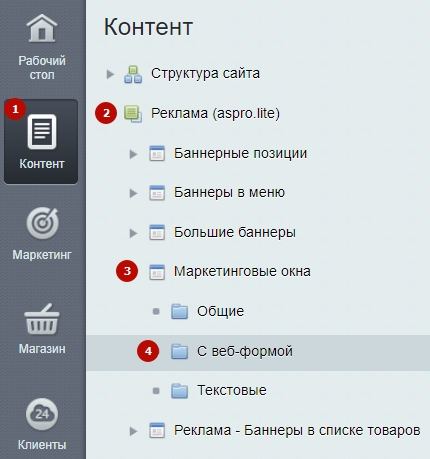Image resolution: width=430 pixels, height=459 pixels.
Task: Open the Маркетинг target icon
Action: click(x=43, y=223)
